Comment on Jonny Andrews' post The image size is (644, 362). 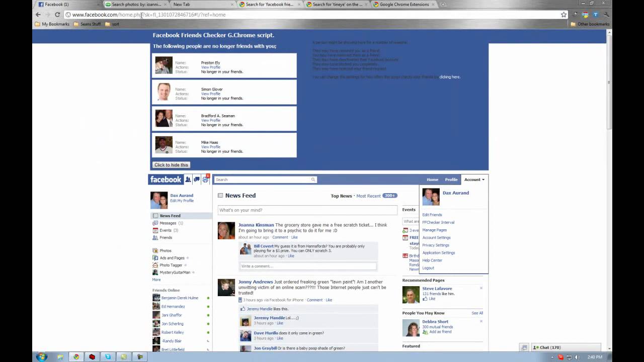tap(314, 300)
